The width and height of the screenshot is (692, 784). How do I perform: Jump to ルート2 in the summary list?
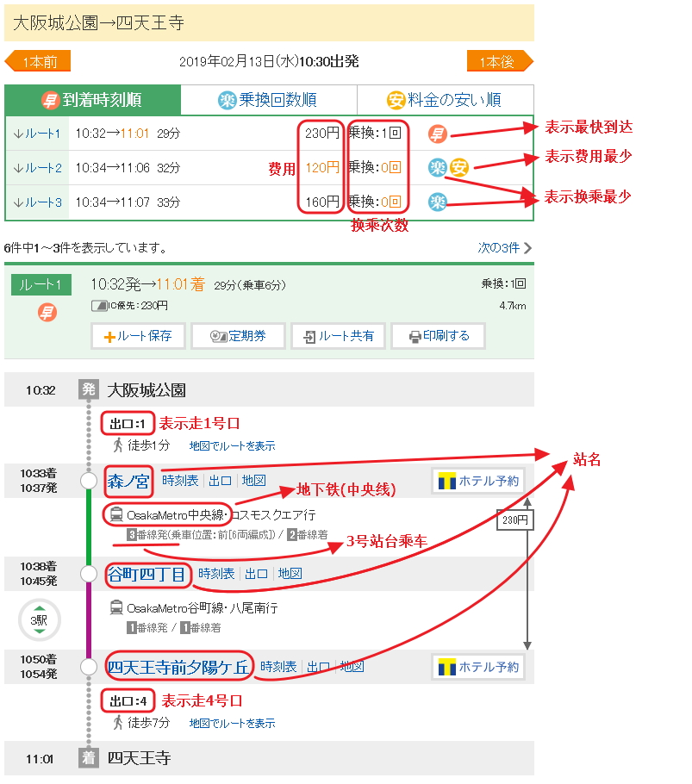coord(38,168)
